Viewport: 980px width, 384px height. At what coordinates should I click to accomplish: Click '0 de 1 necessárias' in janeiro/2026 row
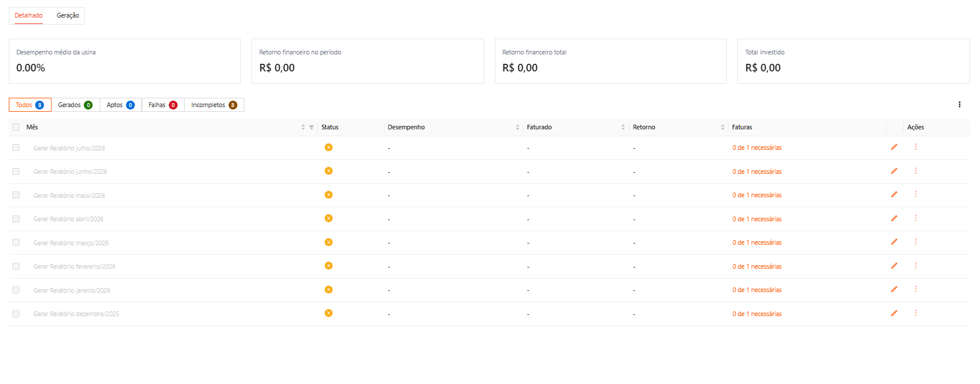pyautogui.click(x=757, y=290)
